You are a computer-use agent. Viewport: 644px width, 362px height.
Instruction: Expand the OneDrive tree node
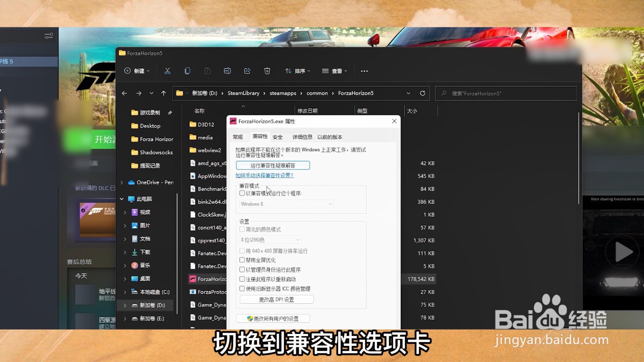(122, 182)
